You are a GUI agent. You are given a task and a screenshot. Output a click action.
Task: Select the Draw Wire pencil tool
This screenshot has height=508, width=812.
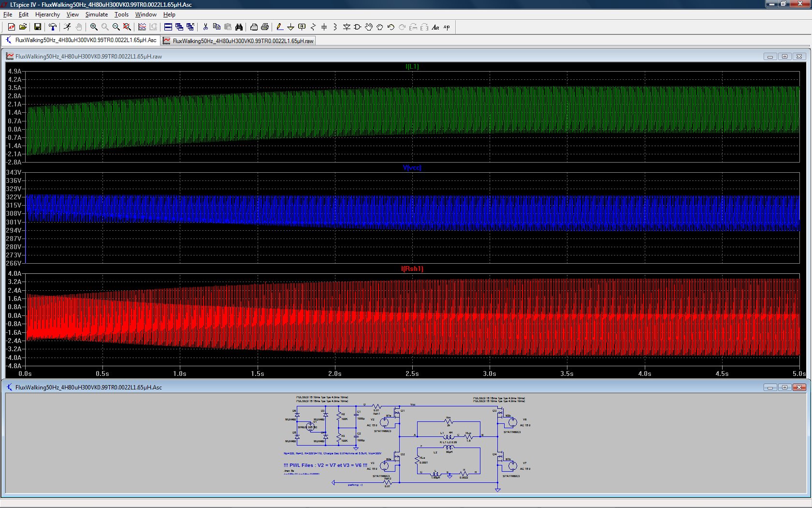tap(279, 27)
